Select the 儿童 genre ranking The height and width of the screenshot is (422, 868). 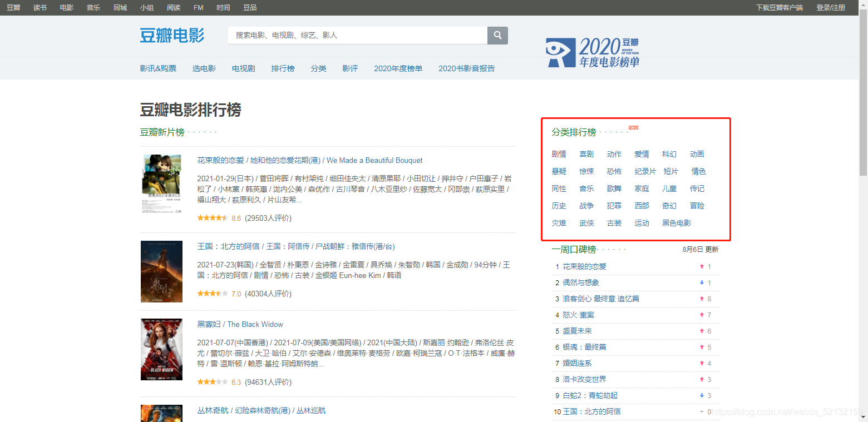(x=669, y=188)
